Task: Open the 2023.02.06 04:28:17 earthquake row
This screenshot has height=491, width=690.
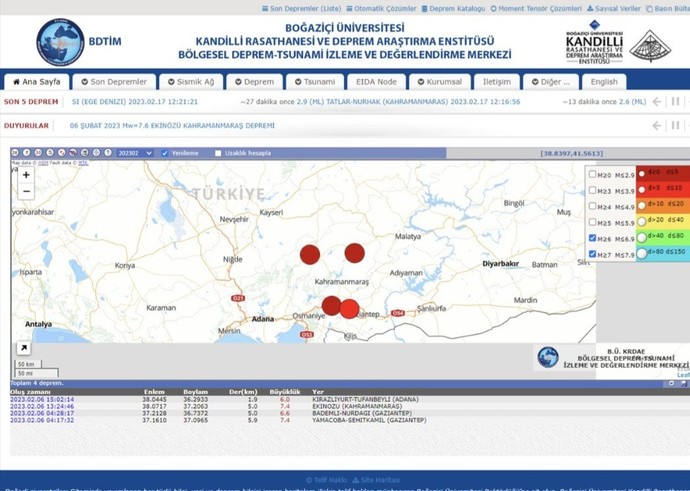Action: (350, 413)
